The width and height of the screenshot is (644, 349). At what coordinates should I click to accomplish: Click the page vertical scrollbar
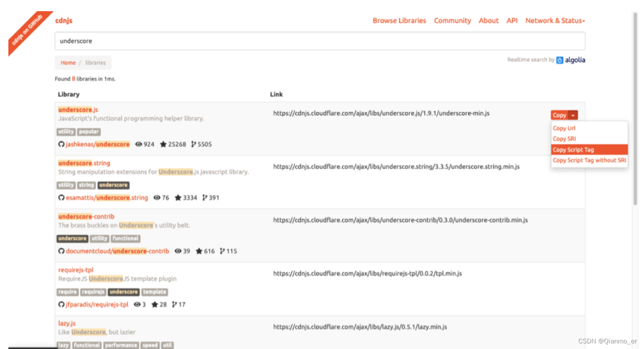[x=636, y=109]
